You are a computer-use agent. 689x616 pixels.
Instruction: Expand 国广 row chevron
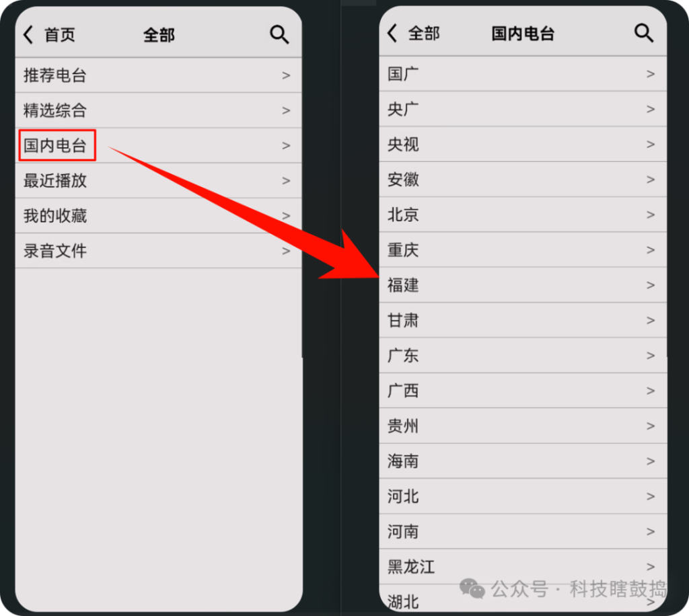(651, 74)
